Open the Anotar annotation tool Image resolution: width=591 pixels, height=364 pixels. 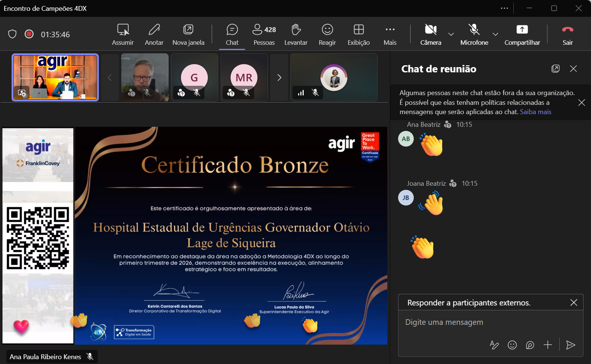(x=154, y=34)
